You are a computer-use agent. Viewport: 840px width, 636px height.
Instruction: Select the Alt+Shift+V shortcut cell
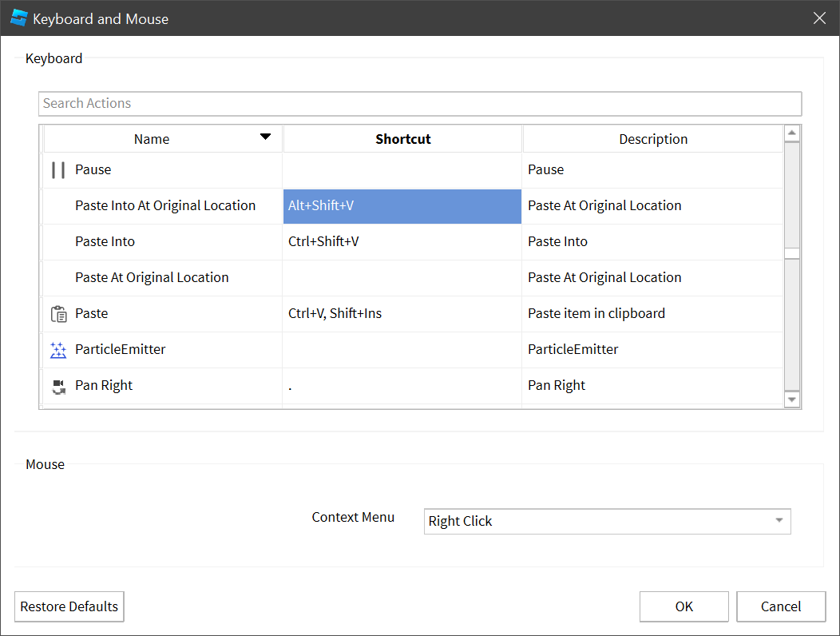pos(402,206)
